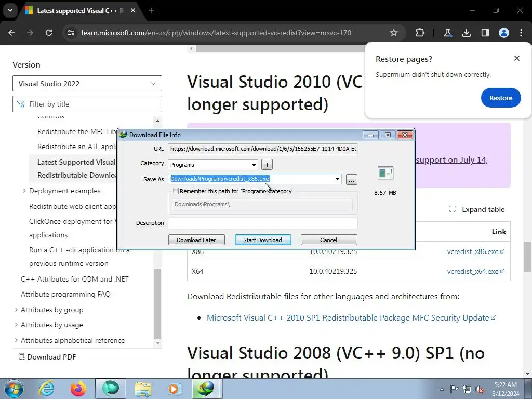Browse for save location with ellipsis button
The height and width of the screenshot is (399, 532).
coord(352,179)
